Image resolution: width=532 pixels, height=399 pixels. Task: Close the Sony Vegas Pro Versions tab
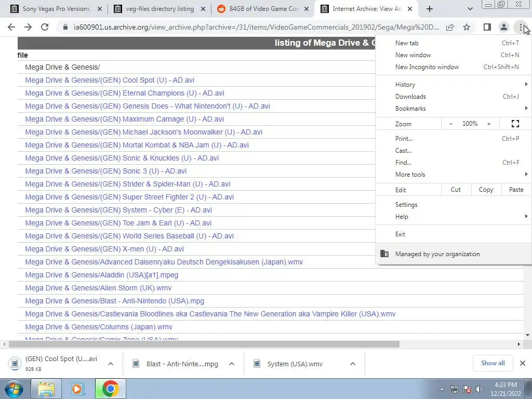tap(100, 9)
